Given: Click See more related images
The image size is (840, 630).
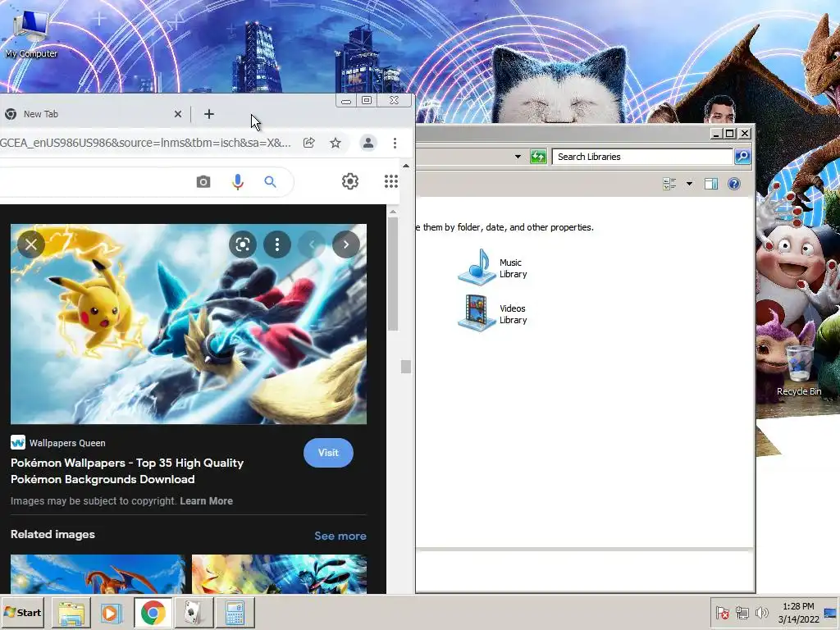Looking at the screenshot, I should coord(340,536).
